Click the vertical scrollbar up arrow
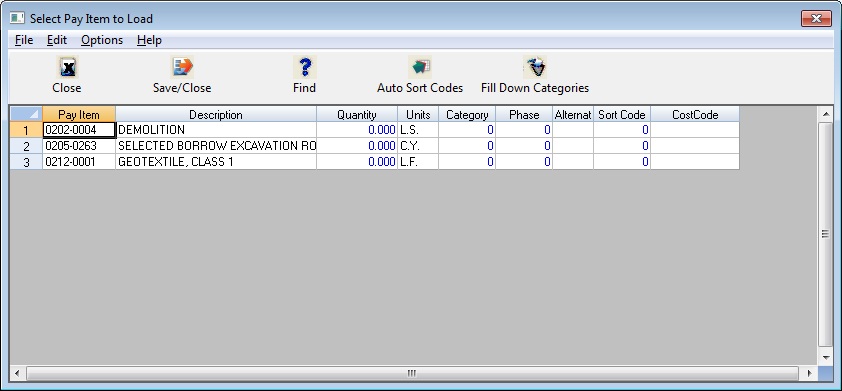The height and width of the screenshot is (391, 842). (x=825, y=113)
